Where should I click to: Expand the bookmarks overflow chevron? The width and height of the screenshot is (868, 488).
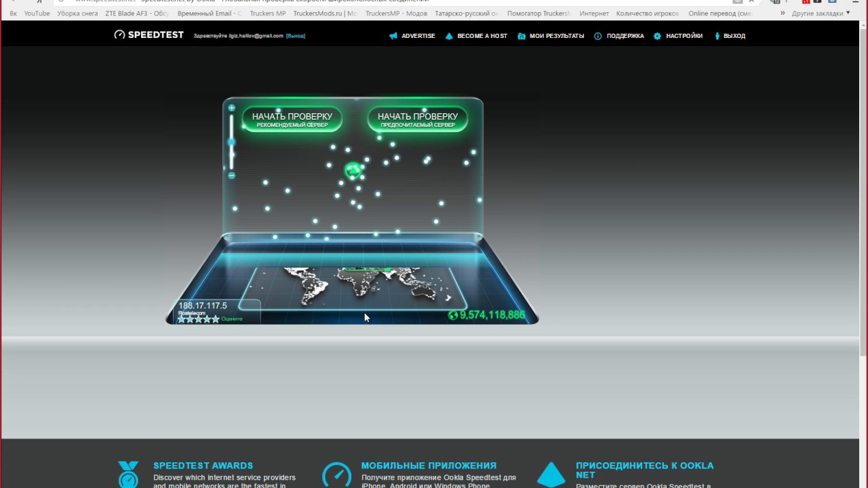[783, 14]
